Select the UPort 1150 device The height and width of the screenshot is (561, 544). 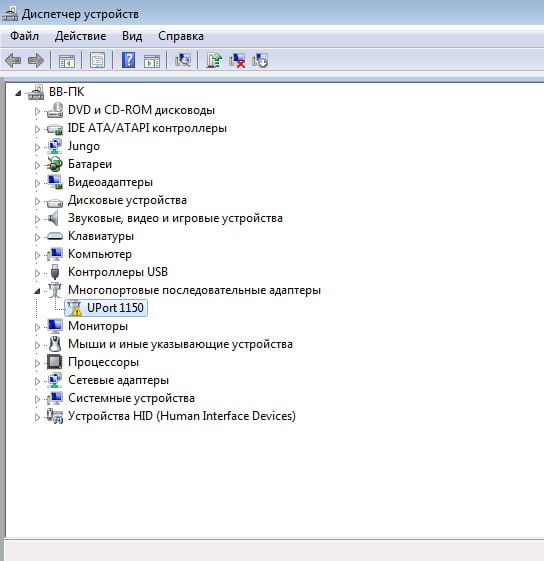point(106,308)
